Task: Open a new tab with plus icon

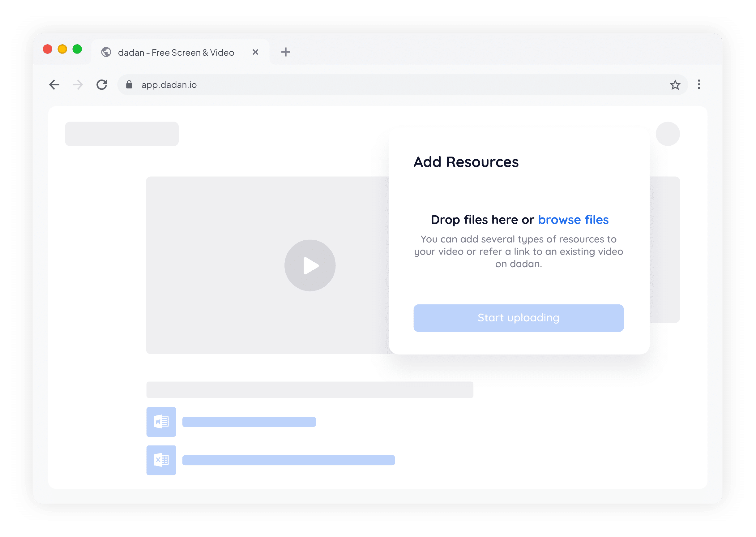Action: coord(286,52)
